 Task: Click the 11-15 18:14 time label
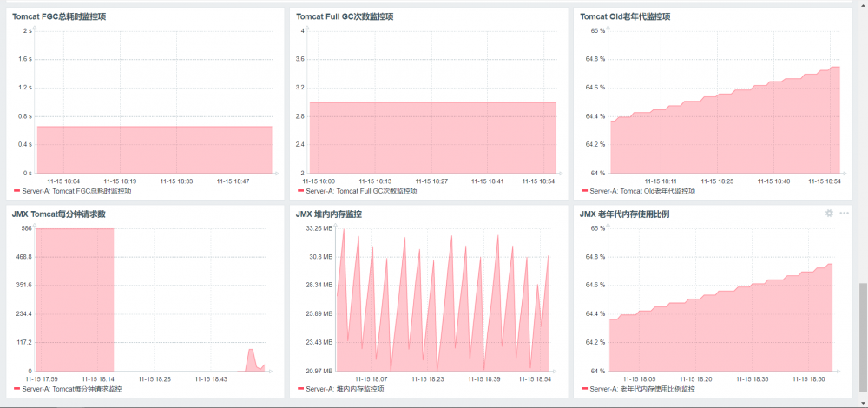coord(98,379)
